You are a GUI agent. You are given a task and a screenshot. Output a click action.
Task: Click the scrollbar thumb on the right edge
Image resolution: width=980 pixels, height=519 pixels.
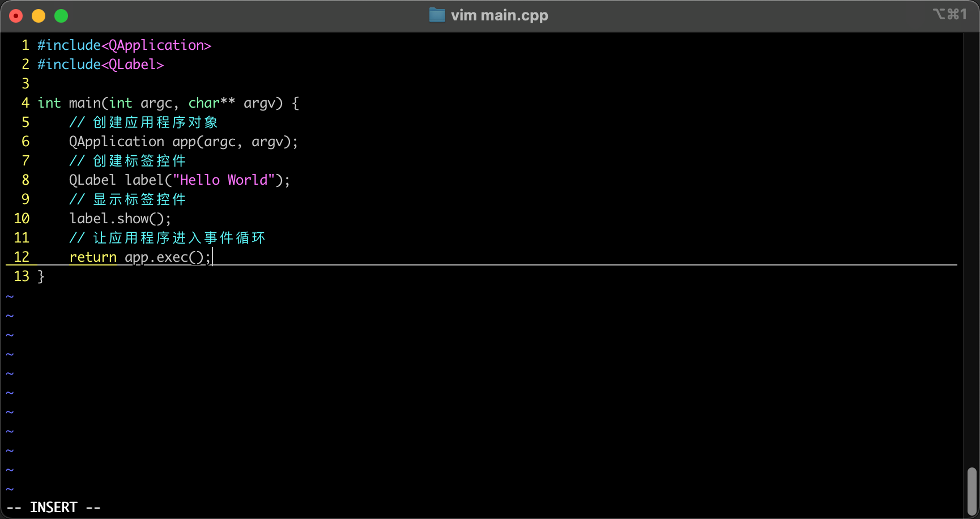pos(972,491)
